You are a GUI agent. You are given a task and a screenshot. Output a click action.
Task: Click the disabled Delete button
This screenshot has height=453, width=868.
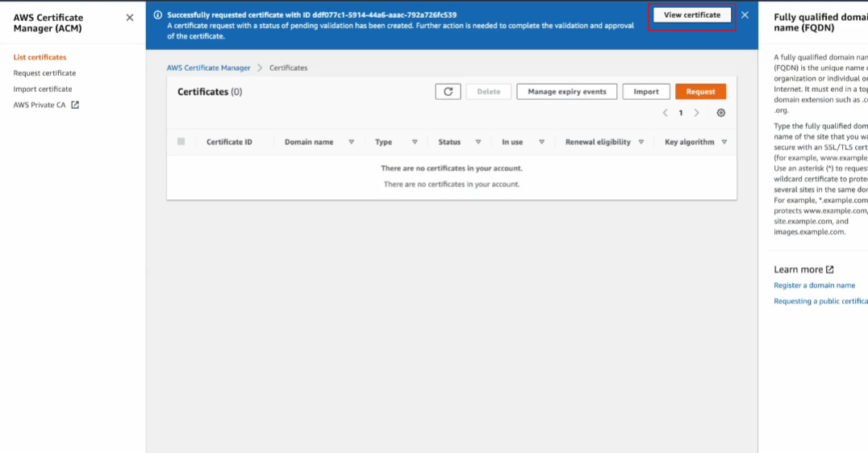[x=489, y=92]
